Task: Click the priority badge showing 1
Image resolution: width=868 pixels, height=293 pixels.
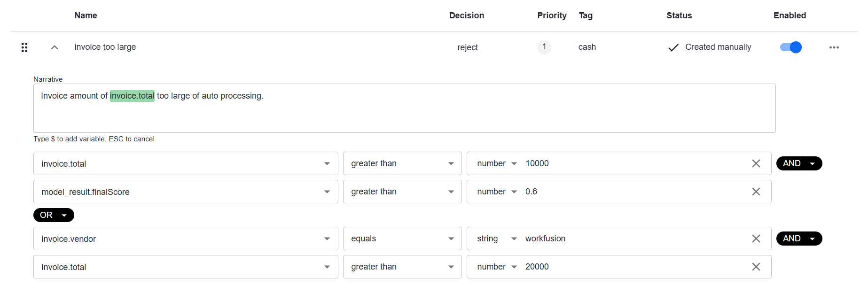Action: click(544, 47)
